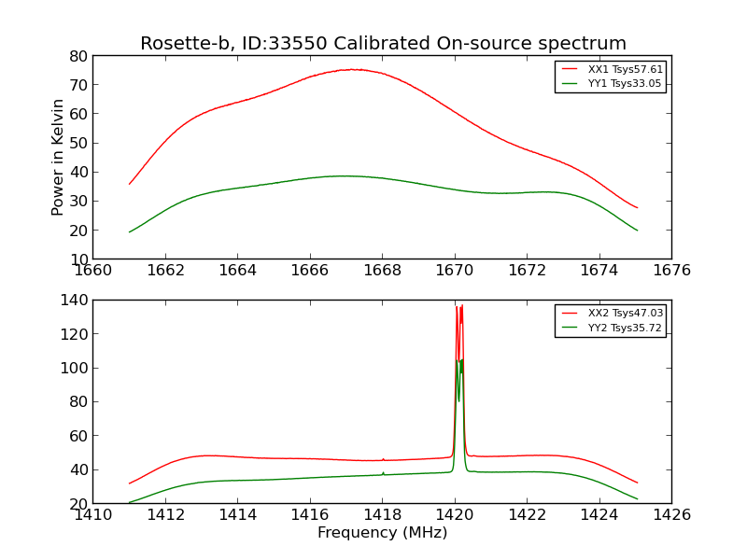
Task: Click the 1668 tick label on upper plot
Action: pyautogui.click(x=383, y=270)
